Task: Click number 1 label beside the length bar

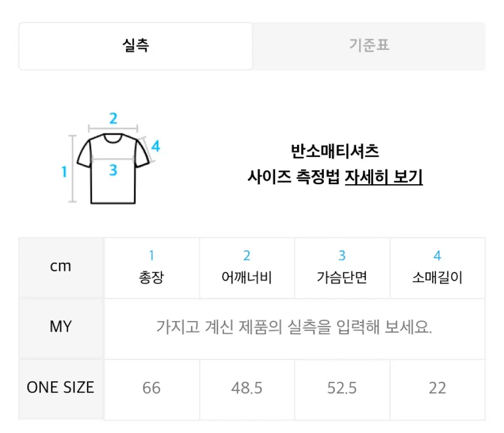Action: 64,172
